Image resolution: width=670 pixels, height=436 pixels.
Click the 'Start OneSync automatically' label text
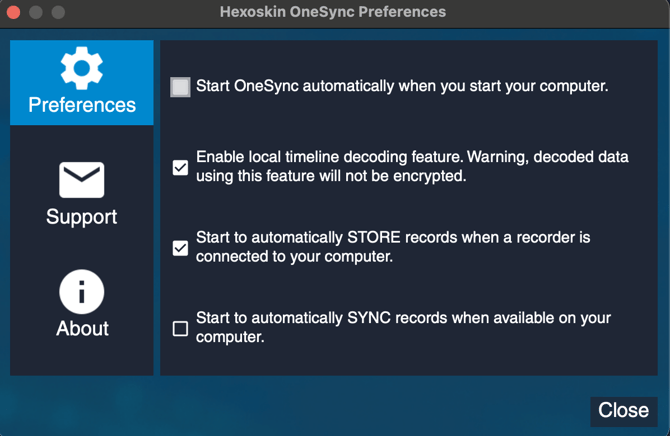pyautogui.click(x=402, y=86)
